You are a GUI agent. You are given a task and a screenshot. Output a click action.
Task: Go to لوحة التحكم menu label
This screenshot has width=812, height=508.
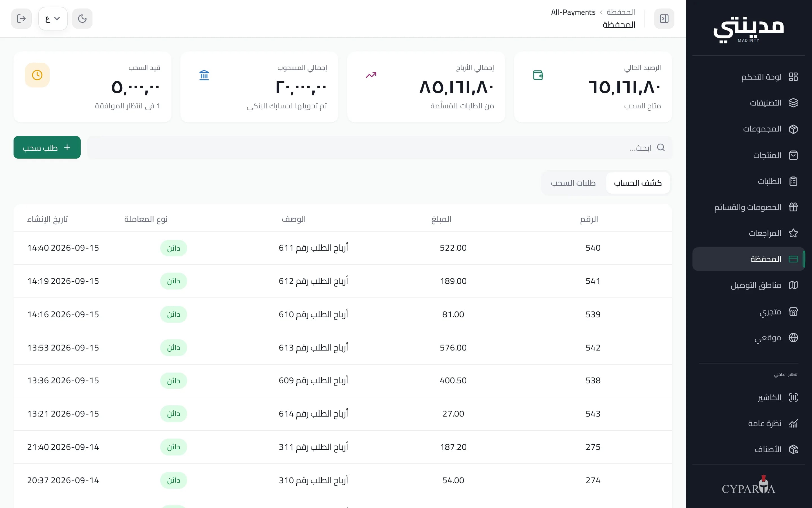pos(761,77)
